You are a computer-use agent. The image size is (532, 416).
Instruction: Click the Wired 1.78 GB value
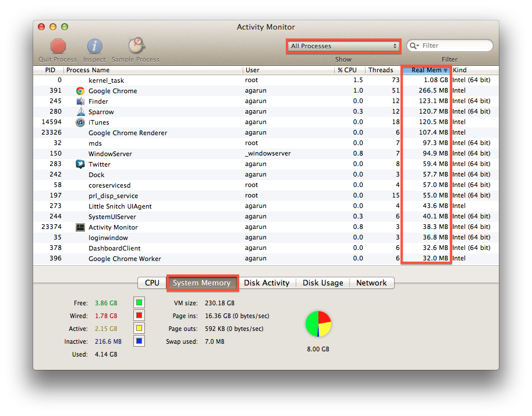(x=106, y=316)
